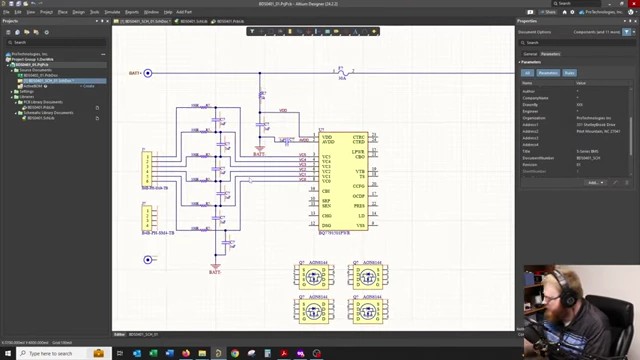This screenshot has height=360, width=640.
Task: Click the close project folder icon in Projects panel
Action: click(x=36, y=32)
